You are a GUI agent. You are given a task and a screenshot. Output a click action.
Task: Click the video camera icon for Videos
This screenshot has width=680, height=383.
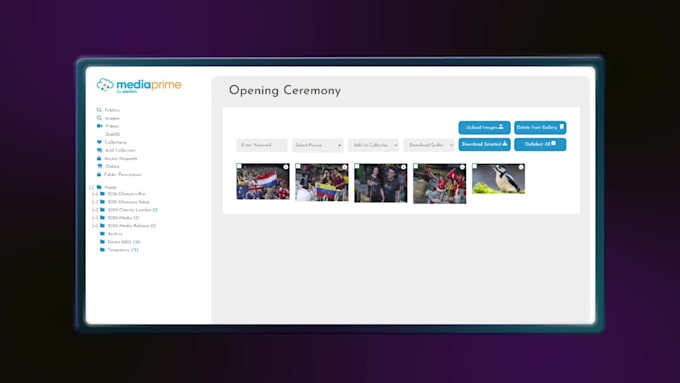point(99,126)
